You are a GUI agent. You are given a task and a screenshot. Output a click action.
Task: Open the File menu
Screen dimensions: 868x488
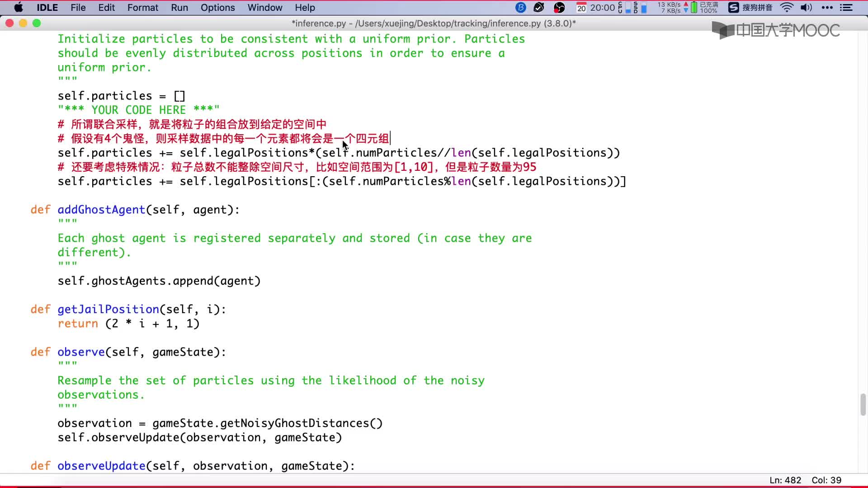pos(78,8)
